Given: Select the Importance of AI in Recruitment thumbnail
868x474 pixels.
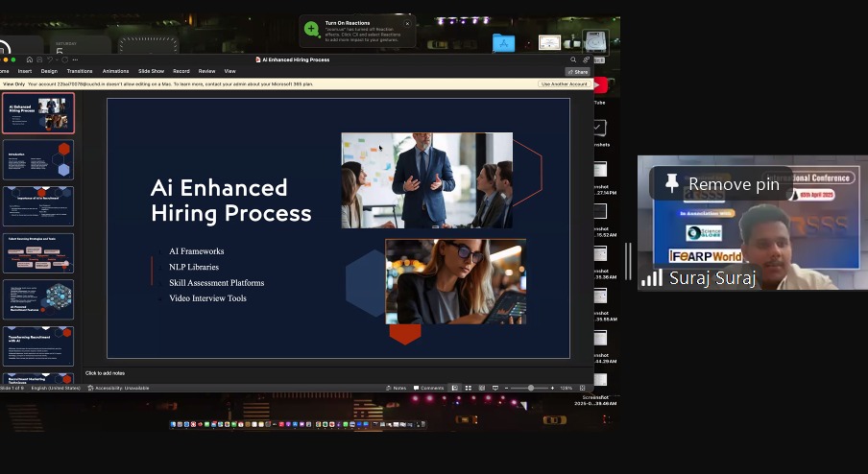Looking at the screenshot, I should (38, 206).
